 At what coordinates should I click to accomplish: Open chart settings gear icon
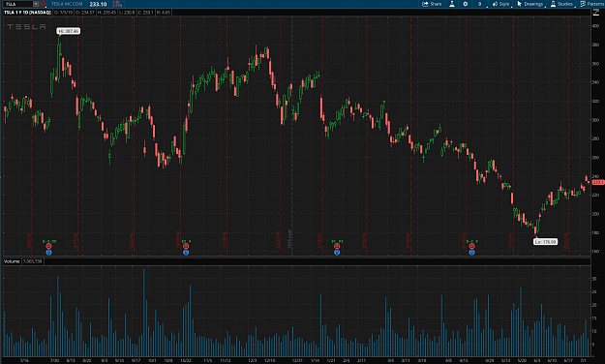[466, 4]
